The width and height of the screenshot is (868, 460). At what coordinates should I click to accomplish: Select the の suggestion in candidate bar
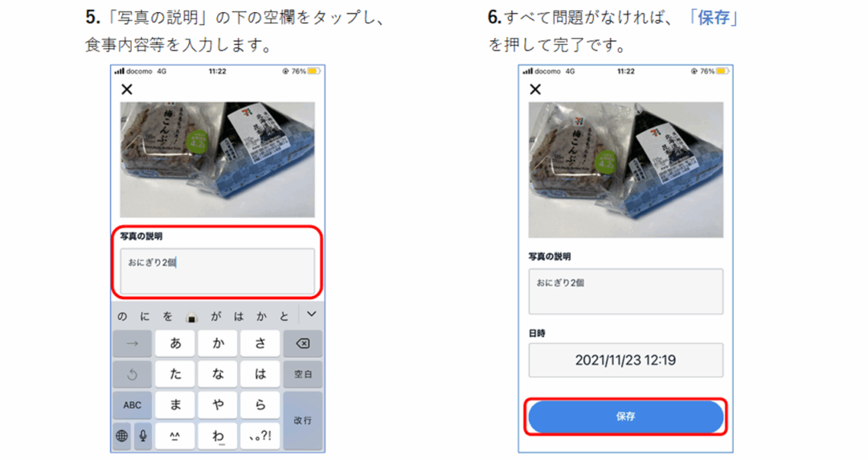[122, 317]
